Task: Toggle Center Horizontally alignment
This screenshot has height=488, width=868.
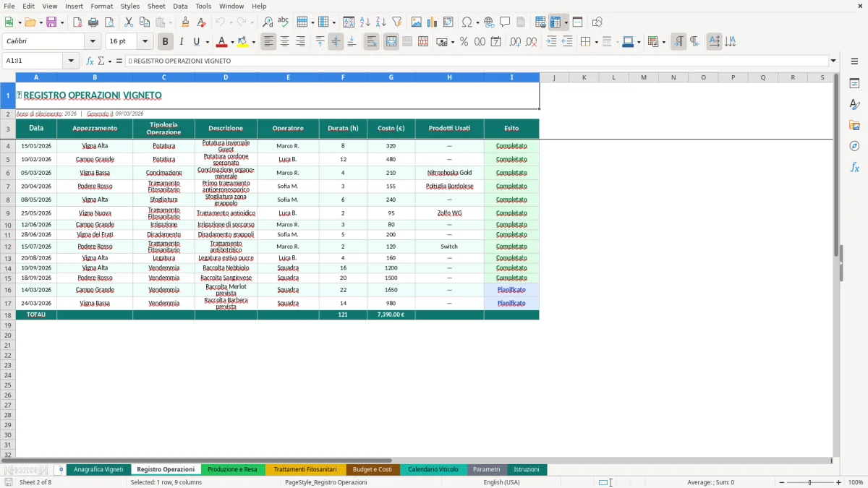Action: [x=285, y=42]
